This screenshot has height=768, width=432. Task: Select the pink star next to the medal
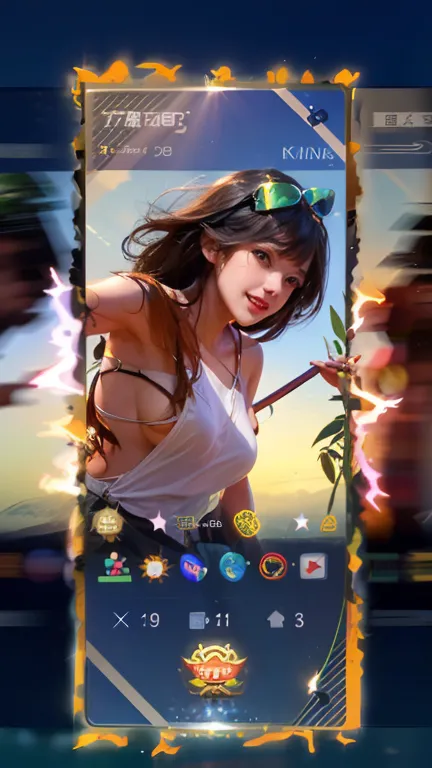(158, 522)
